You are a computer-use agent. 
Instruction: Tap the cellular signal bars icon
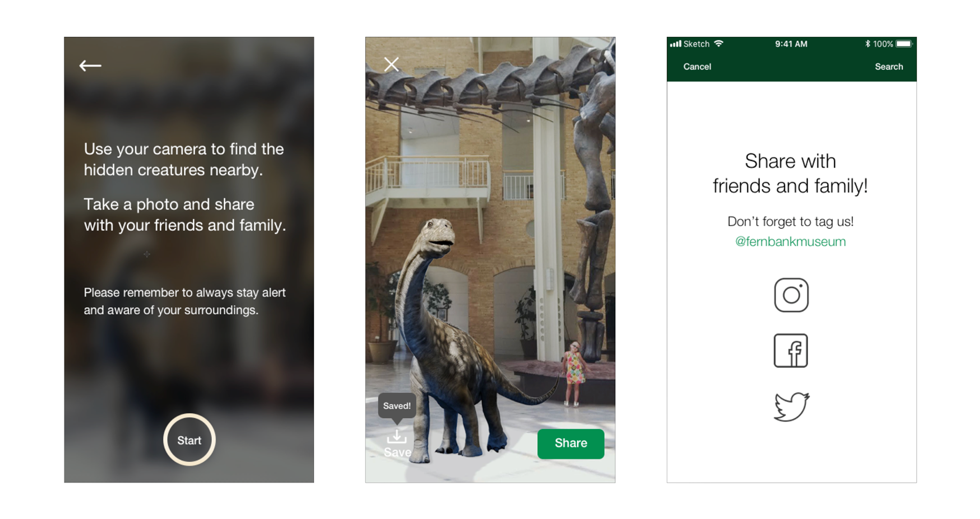(x=675, y=44)
